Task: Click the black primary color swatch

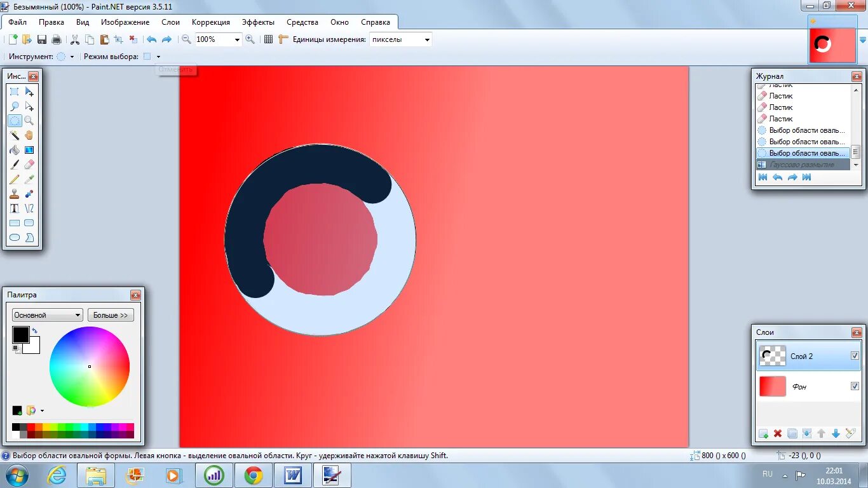Action: (x=20, y=335)
